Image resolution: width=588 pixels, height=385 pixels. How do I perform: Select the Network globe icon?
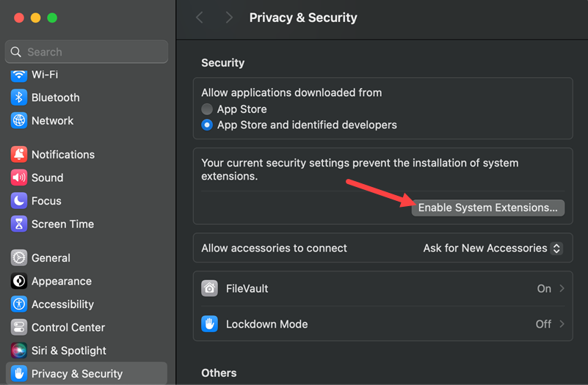[x=19, y=121]
